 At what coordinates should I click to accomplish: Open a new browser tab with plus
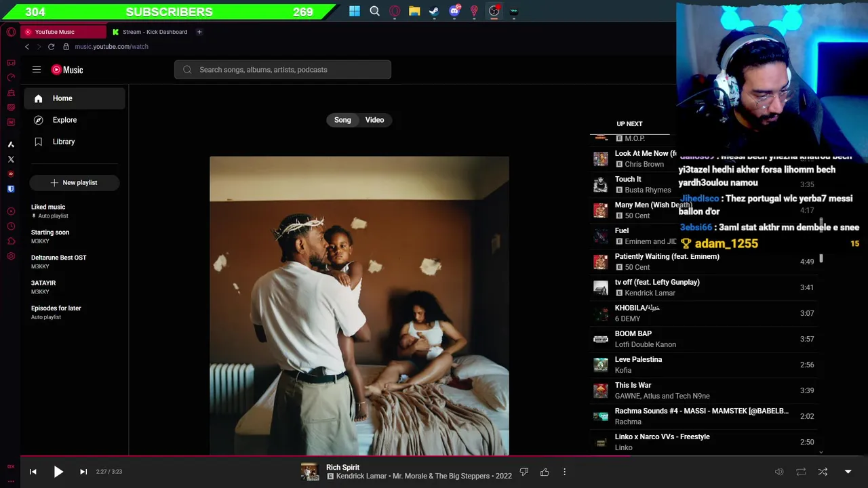(x=199, y=32)
